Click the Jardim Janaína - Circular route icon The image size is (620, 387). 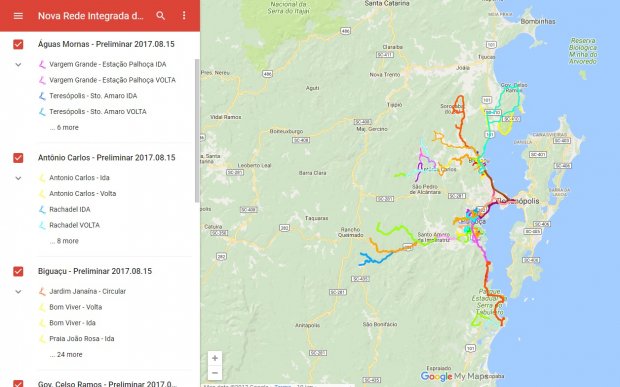click(42, 291)
